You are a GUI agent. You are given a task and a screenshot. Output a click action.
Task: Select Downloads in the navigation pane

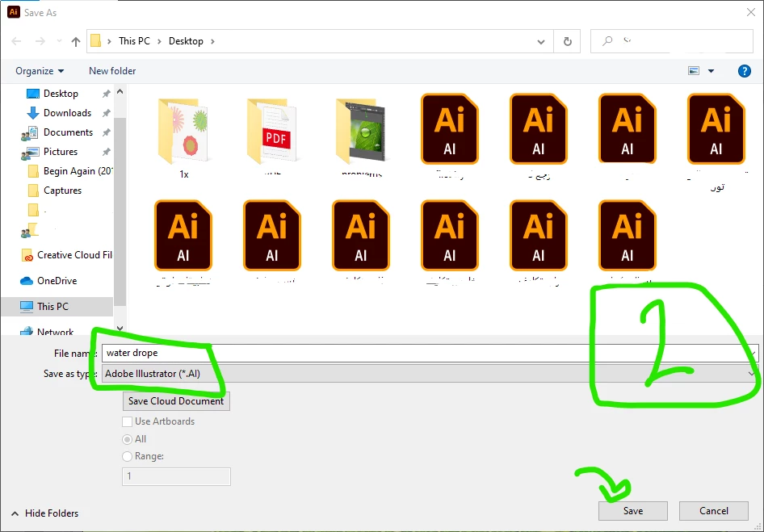click(67, 113)
